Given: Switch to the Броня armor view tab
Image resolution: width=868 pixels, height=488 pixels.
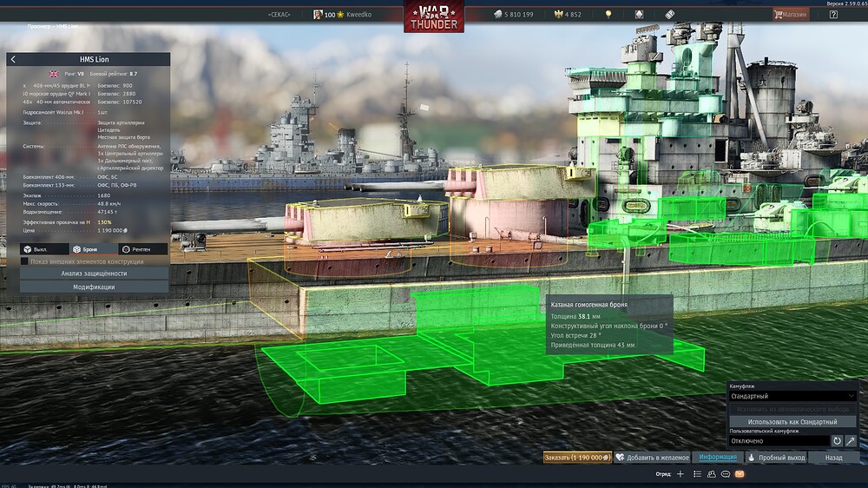Looking at the screenshot, I should pos(94,249).
